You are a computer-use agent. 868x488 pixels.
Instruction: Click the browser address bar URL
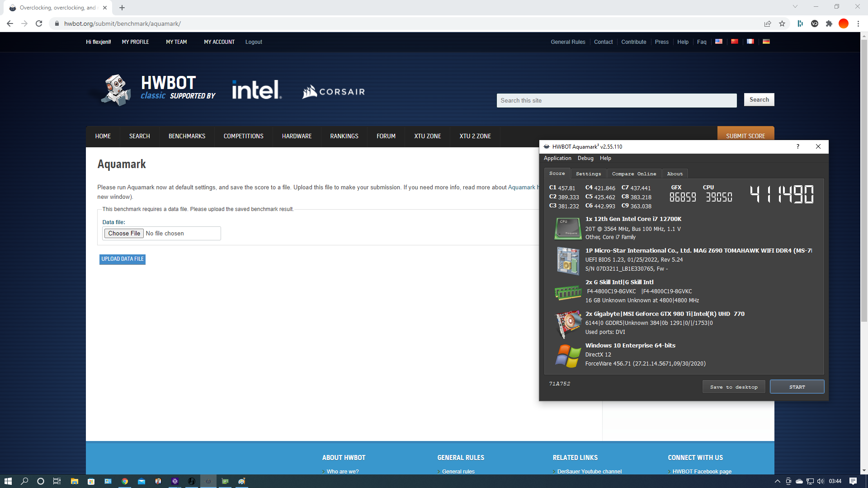coord(122,23)
